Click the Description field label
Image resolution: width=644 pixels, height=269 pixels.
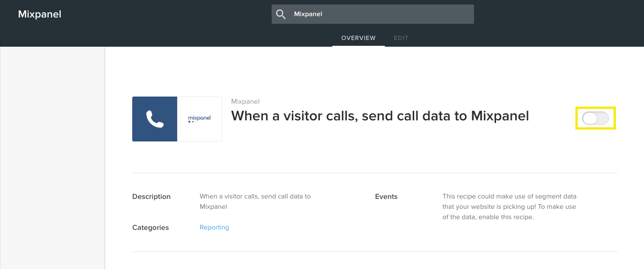click(151, 197)
